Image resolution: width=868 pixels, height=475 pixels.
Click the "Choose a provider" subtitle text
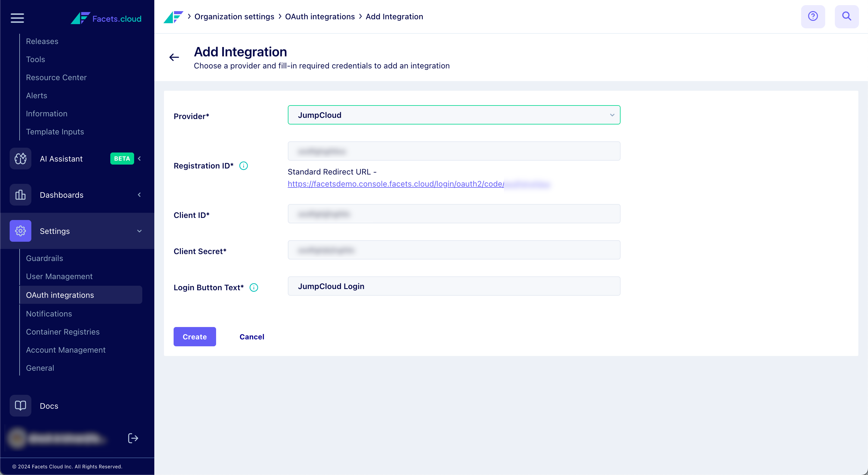[322, 66]
